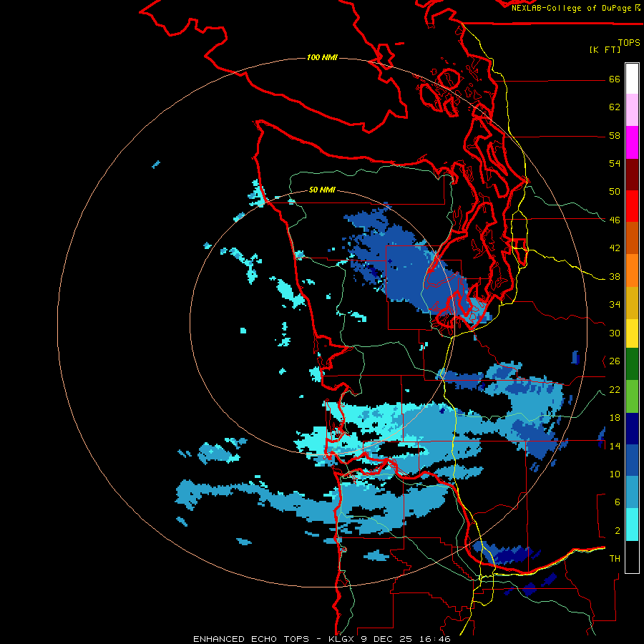Click the bright red swatch between 50 and 46

(x=632, y=206)
